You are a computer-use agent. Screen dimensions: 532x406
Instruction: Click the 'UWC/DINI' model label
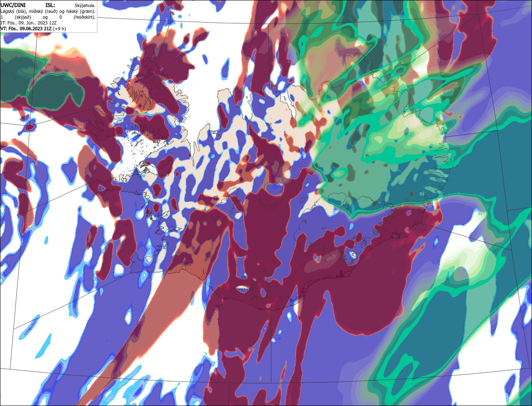point(13,5)
